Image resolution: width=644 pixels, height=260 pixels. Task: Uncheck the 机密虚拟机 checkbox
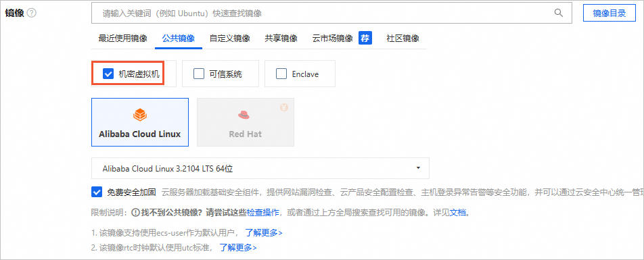click(108, 74)
